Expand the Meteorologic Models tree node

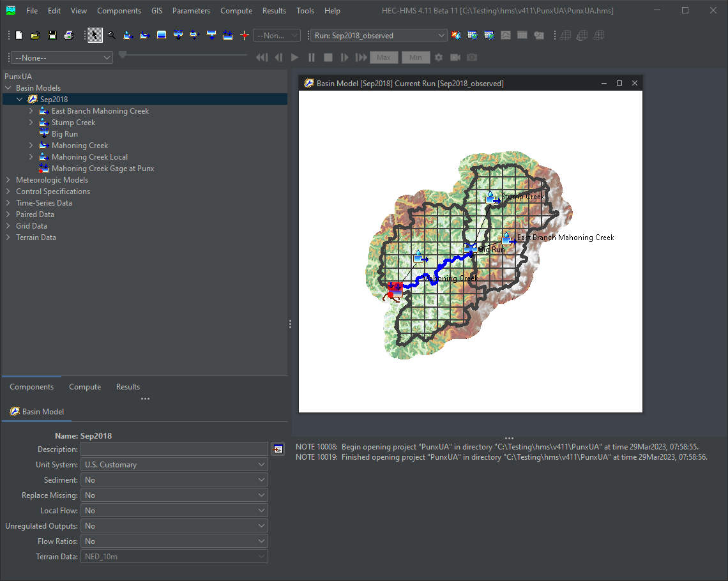coord(8,180)
